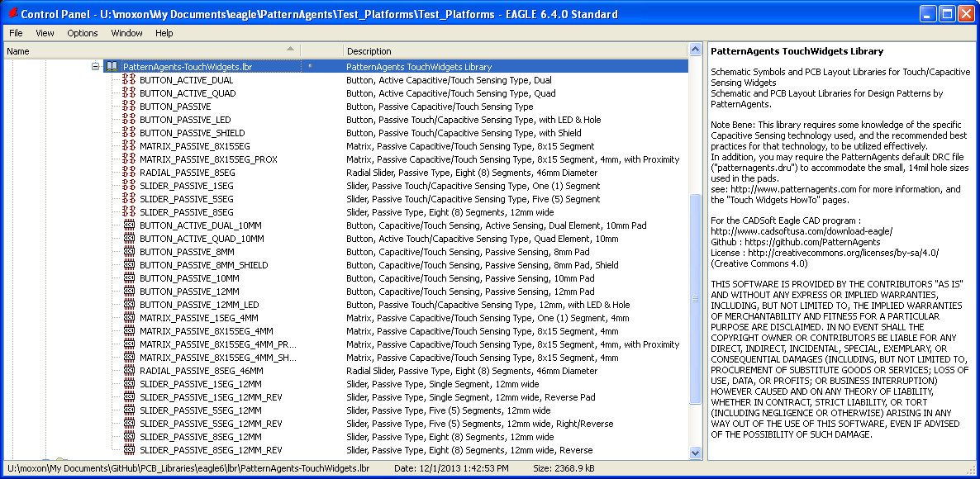
Task: Click the package icon beside BUTTON_PASSIVE_12MM
Action: (x=129, y=292)
